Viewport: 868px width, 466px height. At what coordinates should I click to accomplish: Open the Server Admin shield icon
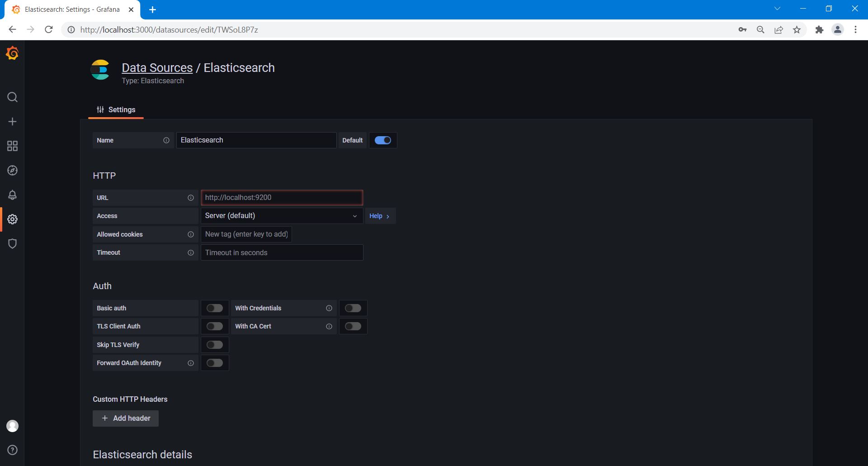pyautogui.click(x=12, y=244)
